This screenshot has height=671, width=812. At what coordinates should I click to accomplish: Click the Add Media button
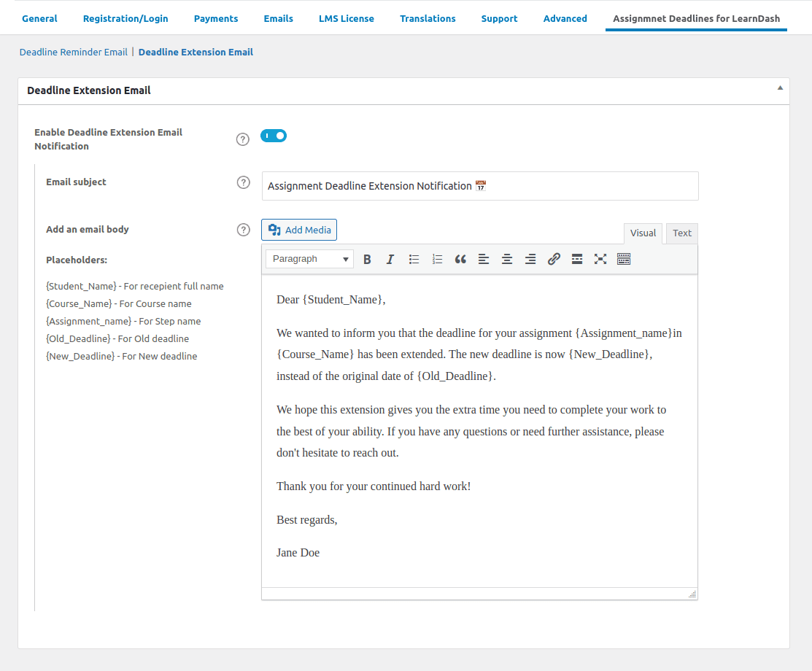click(x=299, y=230)
